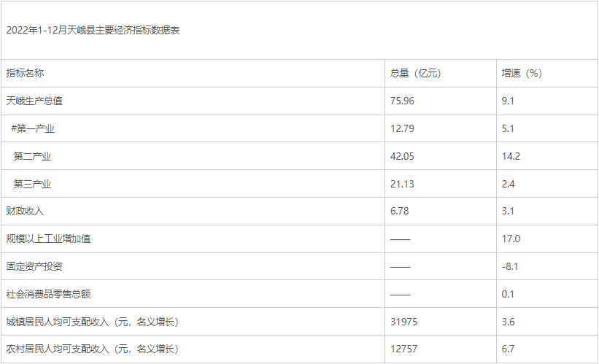Click the 规模以上工业增加值 row label
This screenshot has height=364, width=599.
point(48,239)
